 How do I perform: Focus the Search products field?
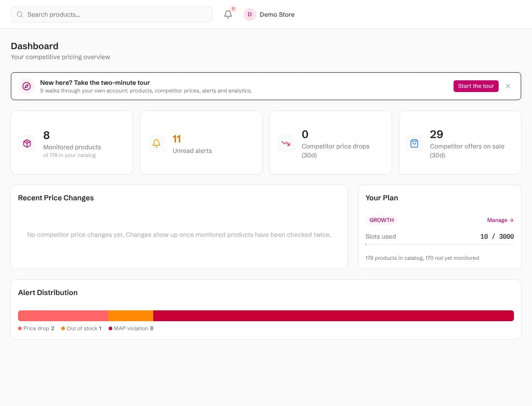tap(112, 14)
